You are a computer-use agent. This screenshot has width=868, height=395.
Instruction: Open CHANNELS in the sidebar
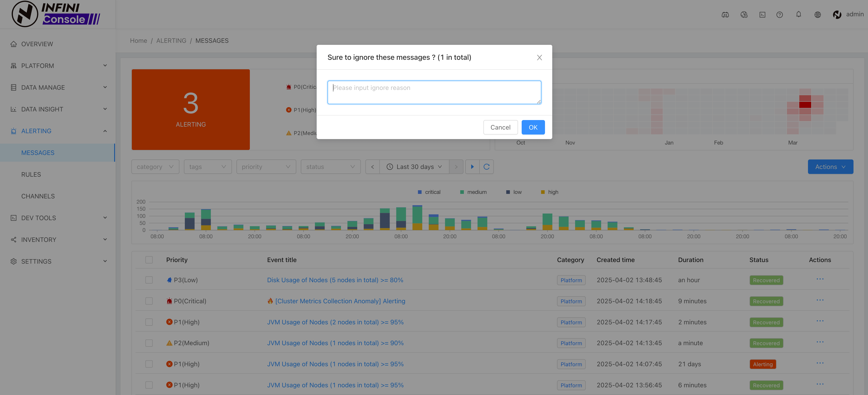click(38, 196)
